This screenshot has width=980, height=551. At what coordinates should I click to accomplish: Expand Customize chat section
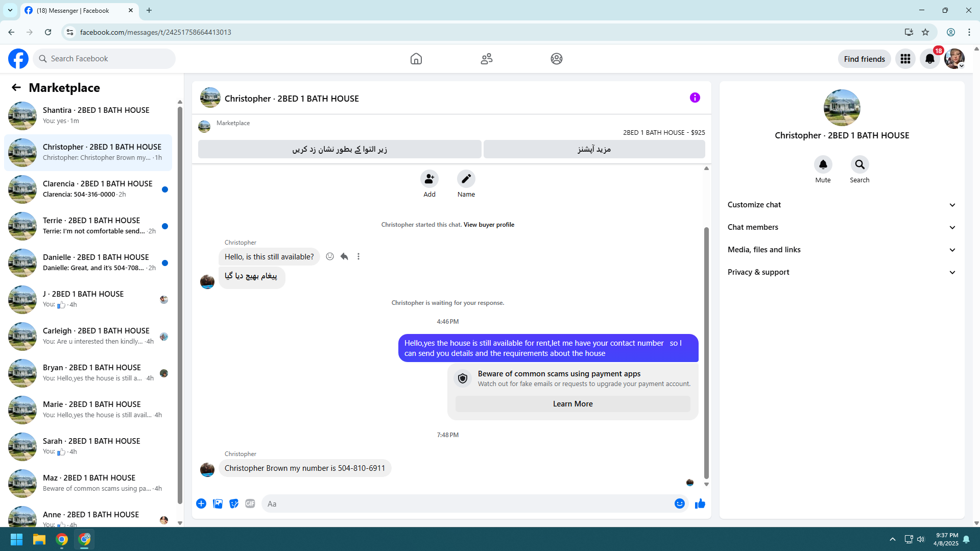[842, 205]
